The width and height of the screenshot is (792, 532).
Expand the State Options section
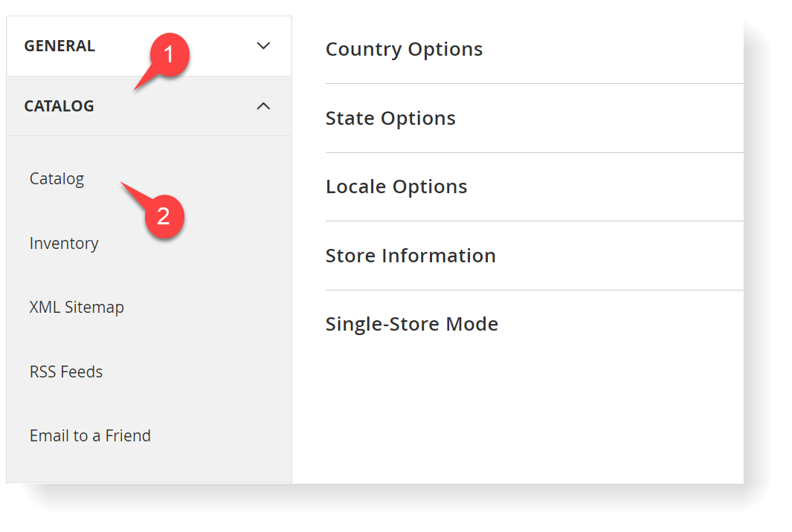(390, 119)
